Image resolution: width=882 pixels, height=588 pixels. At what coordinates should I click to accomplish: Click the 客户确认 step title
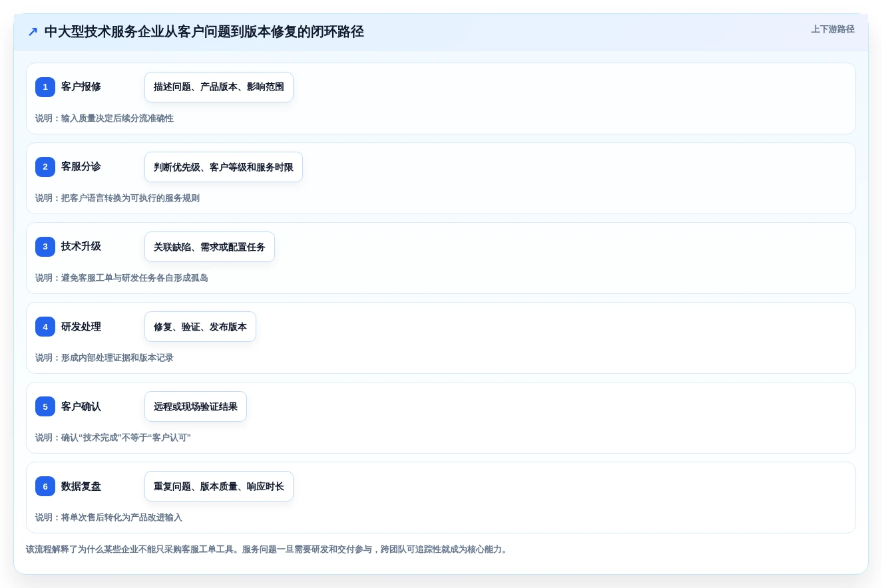[81, 406]
